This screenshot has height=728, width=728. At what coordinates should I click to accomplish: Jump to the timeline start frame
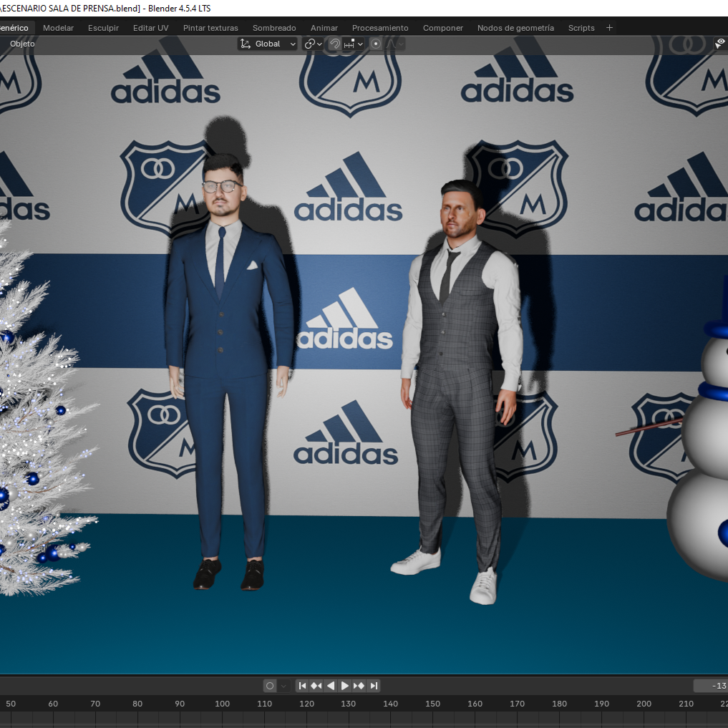pyautogui.click(x=302, y=686)
